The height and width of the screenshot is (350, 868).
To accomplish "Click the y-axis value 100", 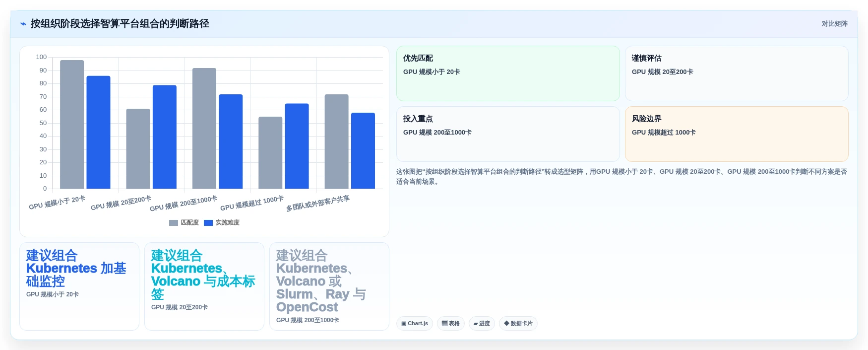I will click(x=41, y=57).
